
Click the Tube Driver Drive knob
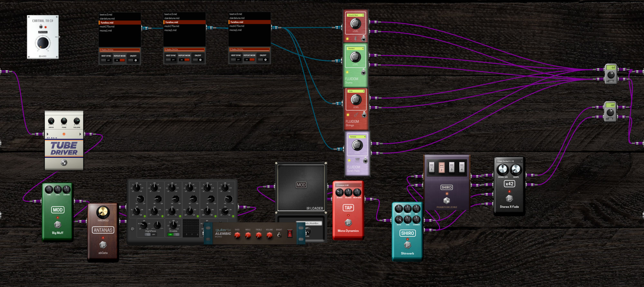click(x=51, y=121)
